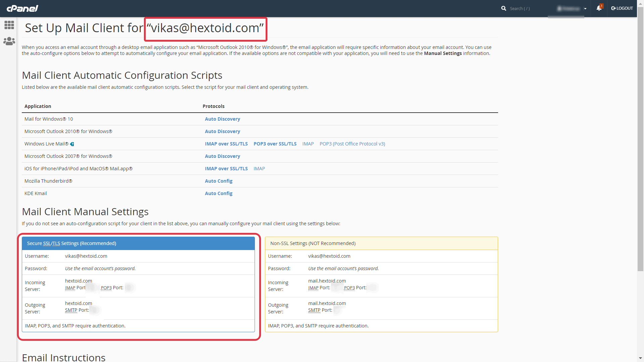Screen dimensions: 644x362
Task: Click Auto Config for Mozilla Thunderbird
Action: [218, 181]
